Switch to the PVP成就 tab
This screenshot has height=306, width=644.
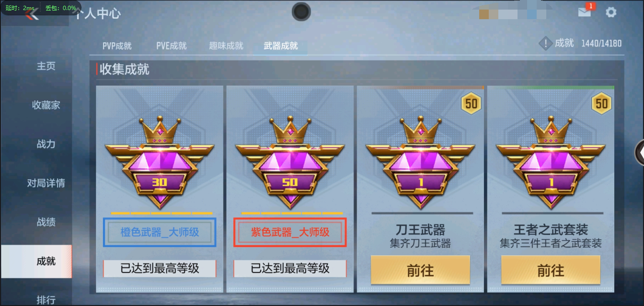tap(117, 46)
